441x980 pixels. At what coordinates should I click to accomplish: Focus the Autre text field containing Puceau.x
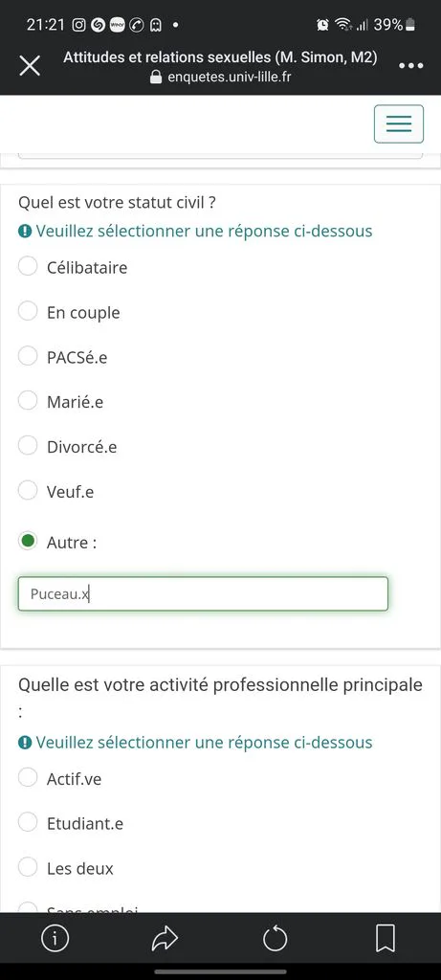pyautogui.click(x=203, y=593)
